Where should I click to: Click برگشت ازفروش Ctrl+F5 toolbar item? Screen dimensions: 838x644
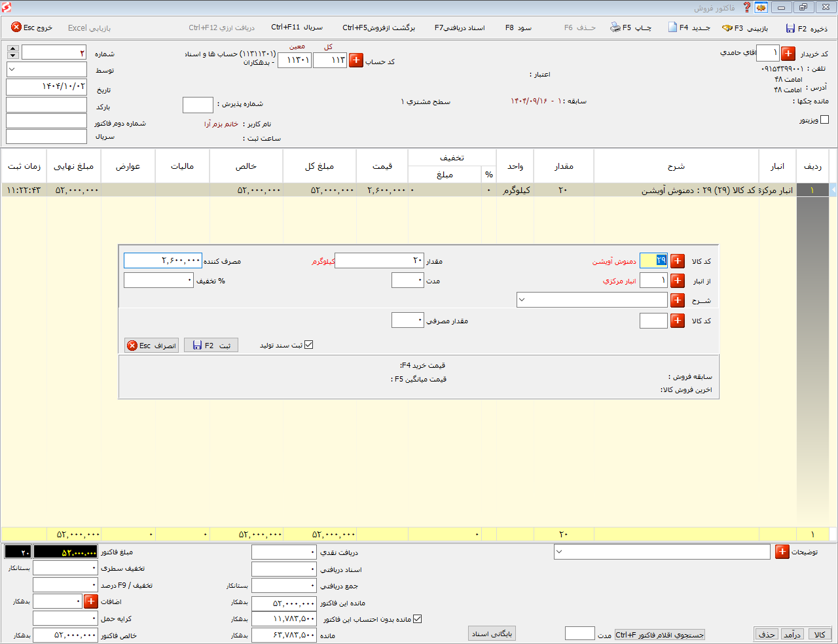pos(378,27)
